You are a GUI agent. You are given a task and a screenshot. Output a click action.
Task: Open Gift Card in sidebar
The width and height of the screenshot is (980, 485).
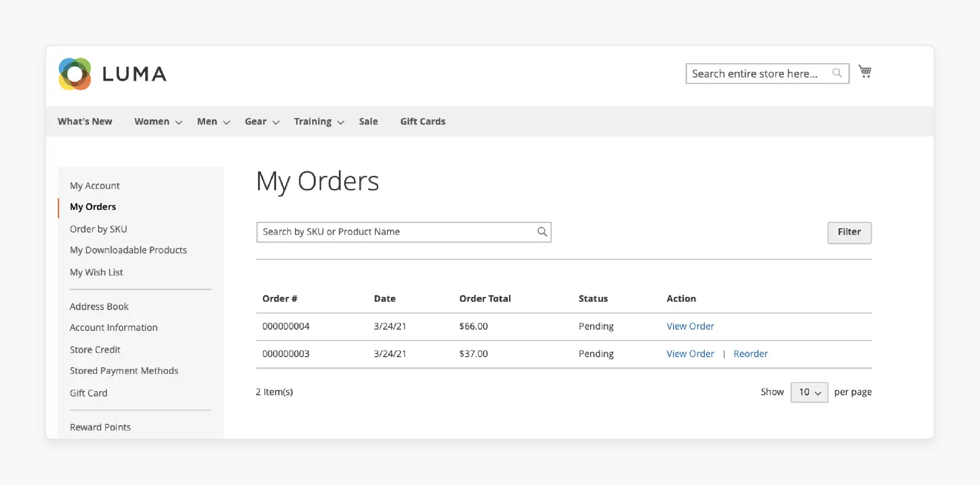pyautogui.click(x=88, y=393)
